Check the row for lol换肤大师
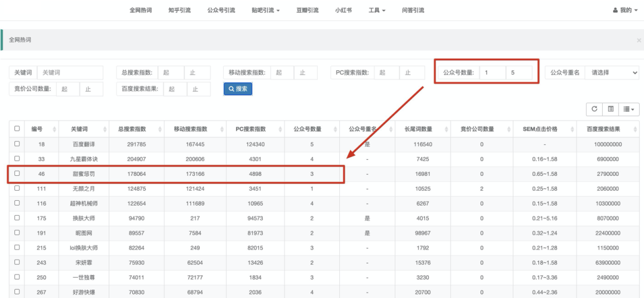 (17, 247)
